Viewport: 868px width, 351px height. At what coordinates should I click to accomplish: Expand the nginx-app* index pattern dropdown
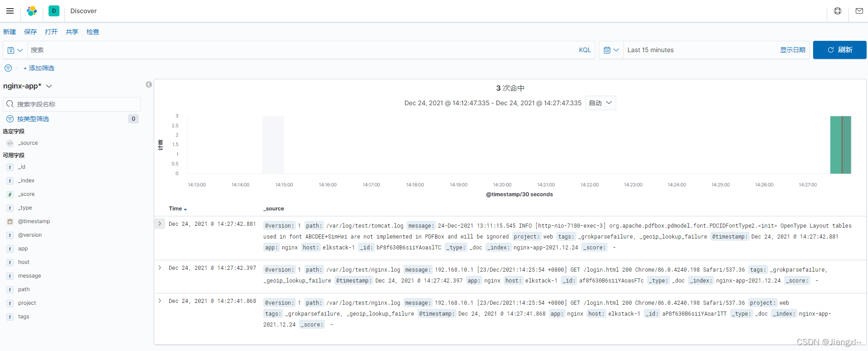click(28, 86)
